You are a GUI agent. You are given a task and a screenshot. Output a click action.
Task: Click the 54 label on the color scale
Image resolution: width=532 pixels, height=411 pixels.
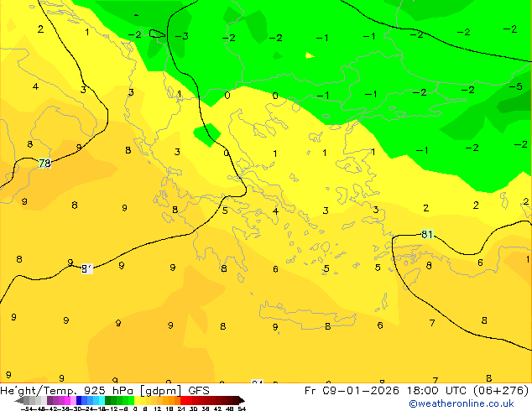(242, 409)
